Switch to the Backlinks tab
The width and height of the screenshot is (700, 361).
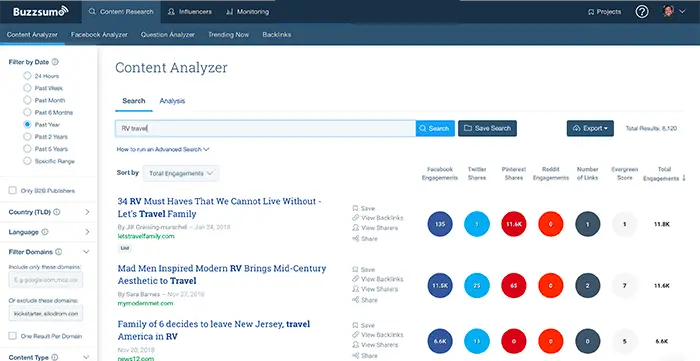tap(277, 35)
